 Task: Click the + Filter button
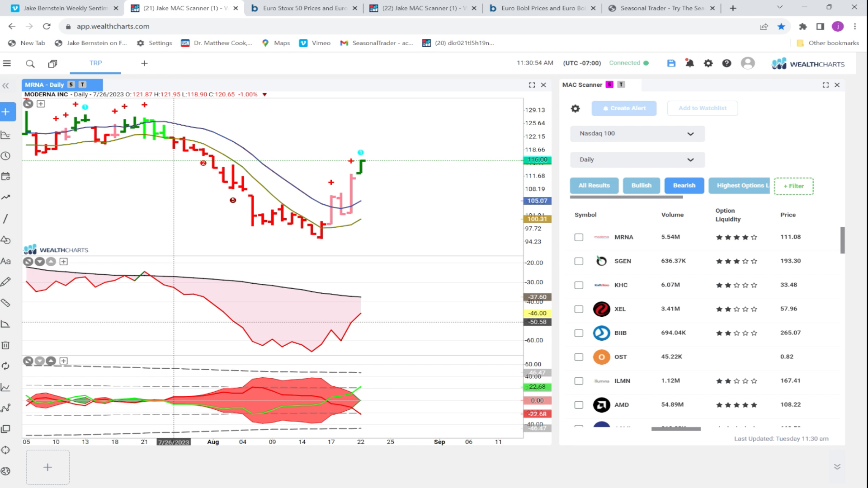click(793, 186)
